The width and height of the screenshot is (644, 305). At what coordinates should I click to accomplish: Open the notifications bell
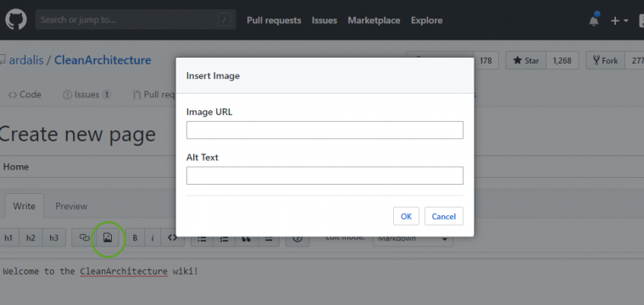coord(593,20)
